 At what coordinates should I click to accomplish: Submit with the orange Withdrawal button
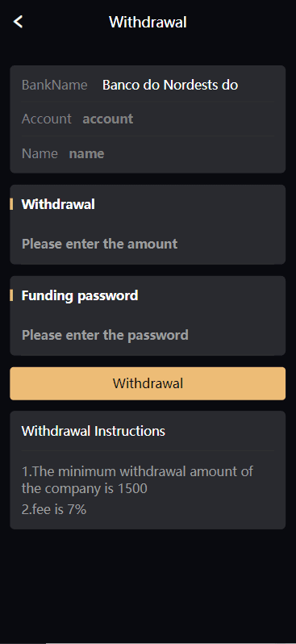[x=148, y=383]
